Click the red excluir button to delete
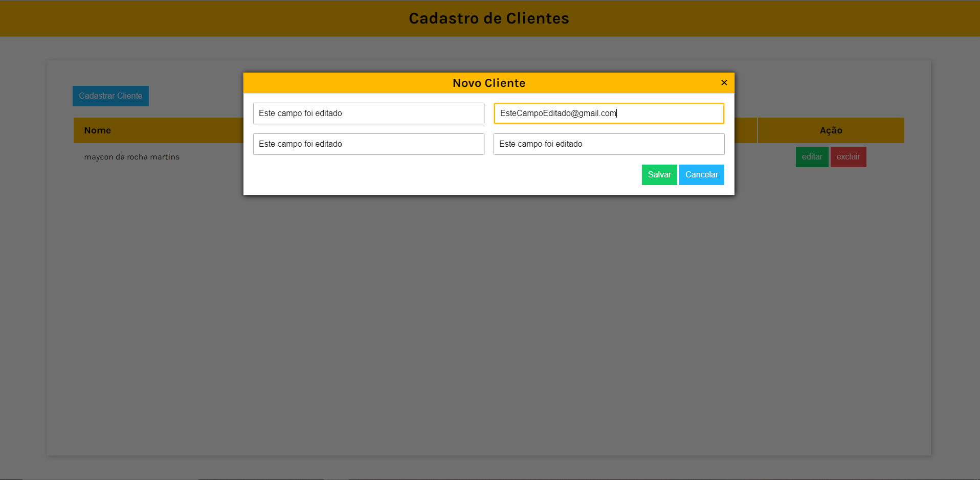 coord(849,156)
